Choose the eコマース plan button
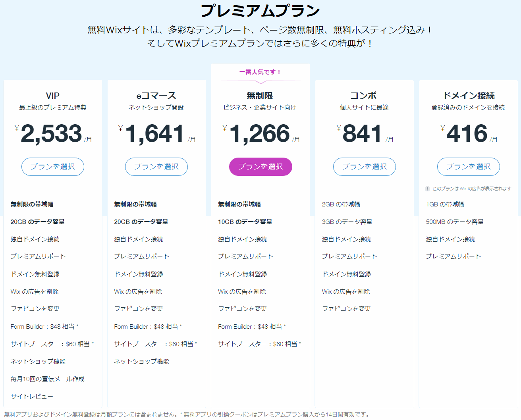This screenshot has width=521, height=420. pos(156,167)
